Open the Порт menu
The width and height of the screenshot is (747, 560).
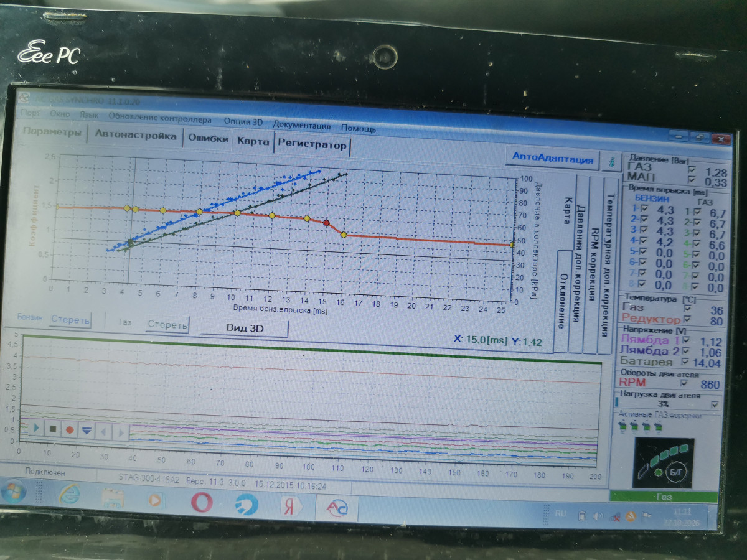[x=31, y=114]
